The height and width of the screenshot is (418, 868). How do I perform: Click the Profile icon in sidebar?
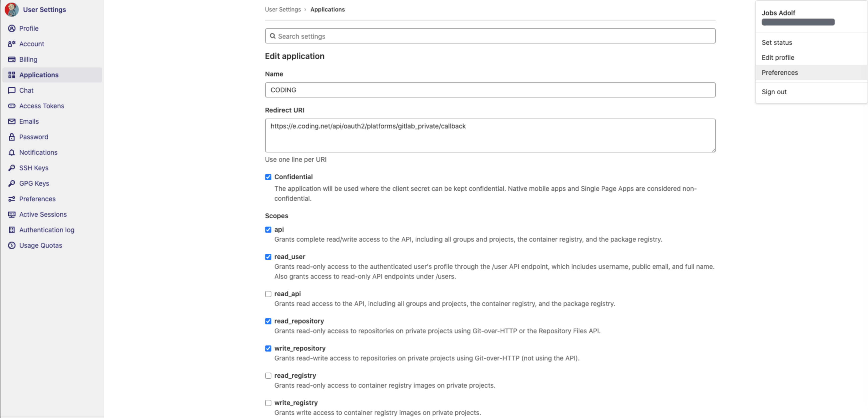12,28
